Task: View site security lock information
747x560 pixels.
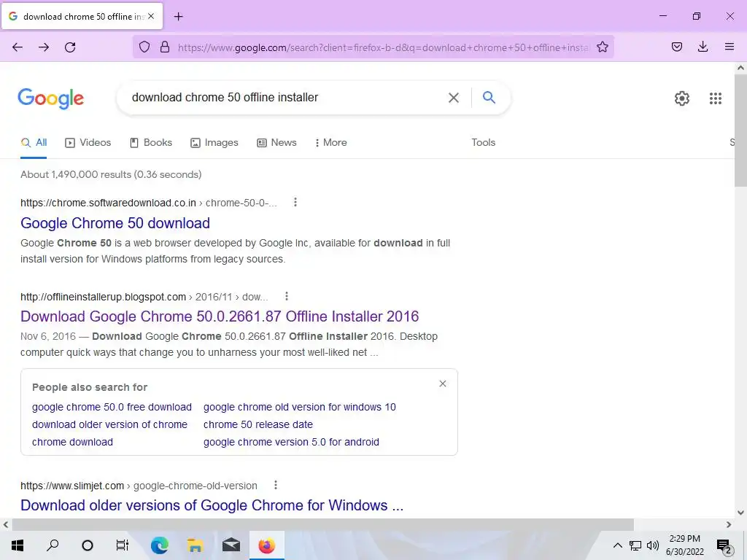Action: [165, 47]
